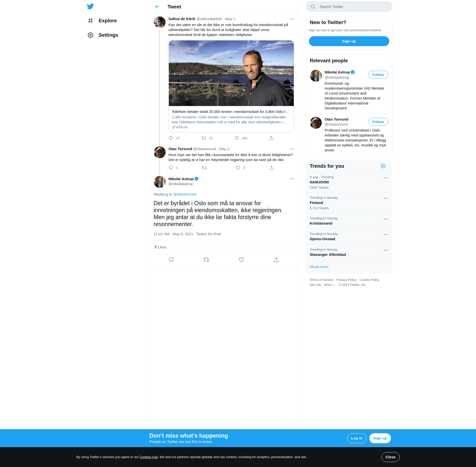
Task: Open the e24.no article image card
Action: [x=231, y=86]
